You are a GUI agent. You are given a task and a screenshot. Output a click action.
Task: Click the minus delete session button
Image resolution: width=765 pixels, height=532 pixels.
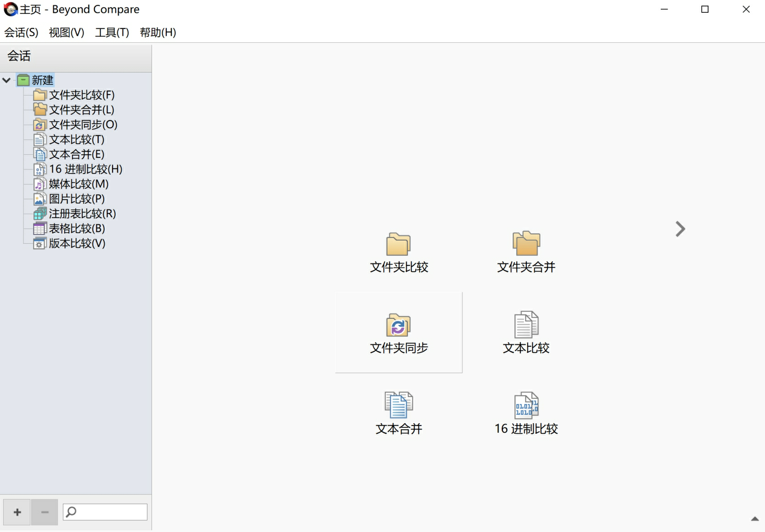point(45,512)
